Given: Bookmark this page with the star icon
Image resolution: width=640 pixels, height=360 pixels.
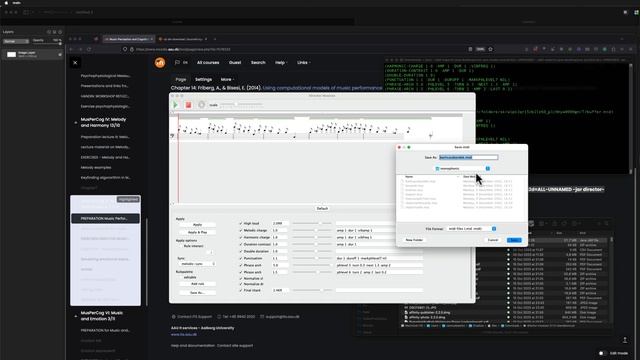Looking at the screenshot, I should (x=490, y=49).
